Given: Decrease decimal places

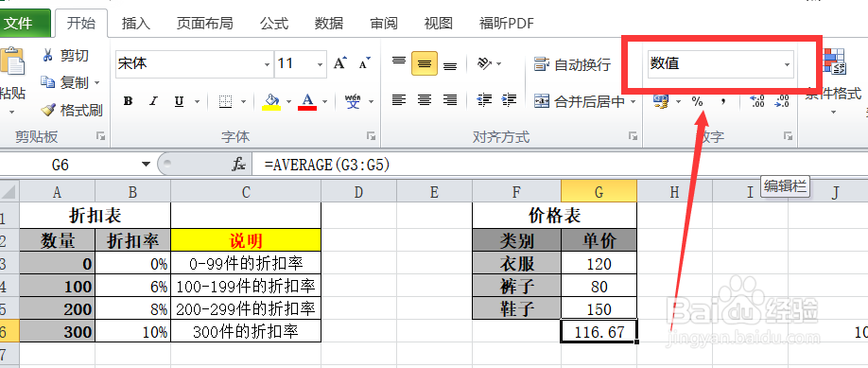Looking at the screenshot, I should click(782, 101).
